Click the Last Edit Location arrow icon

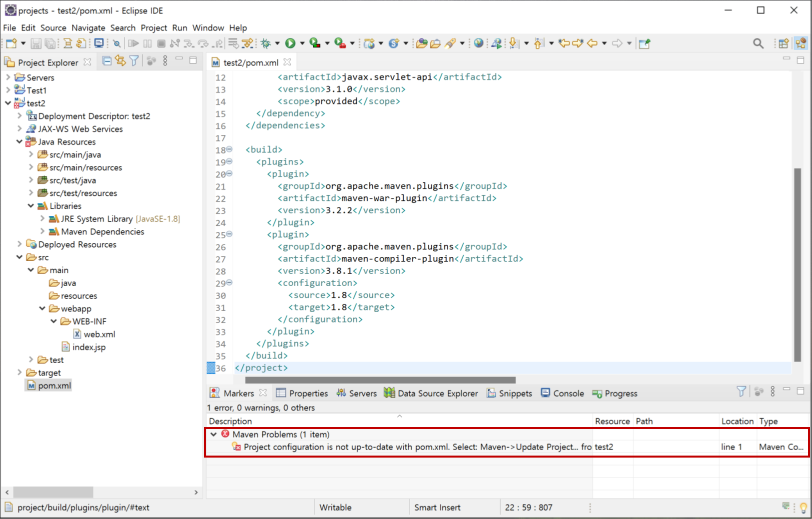coord(564,43)
